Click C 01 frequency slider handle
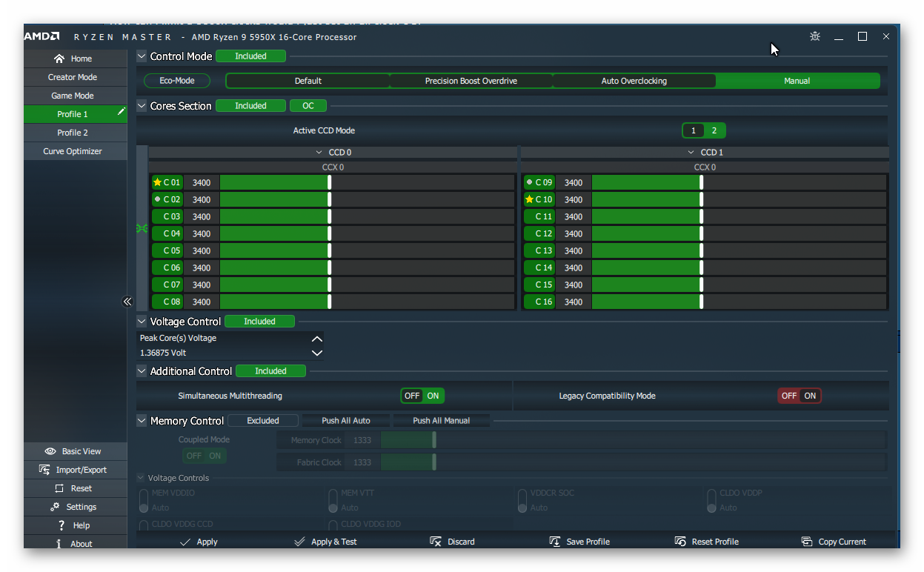Viewport: 924px width, 572px height. pyautogui.click(x=330, y=182)
